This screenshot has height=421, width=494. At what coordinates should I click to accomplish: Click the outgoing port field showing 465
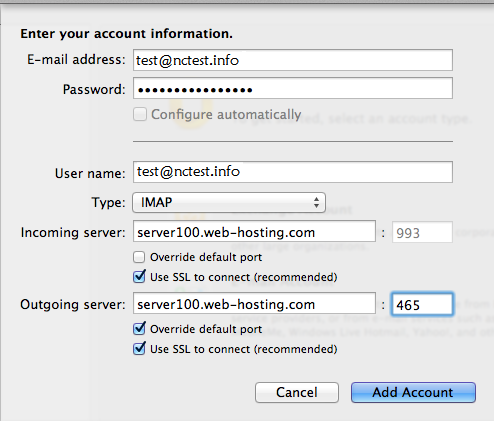click(422, 304)
